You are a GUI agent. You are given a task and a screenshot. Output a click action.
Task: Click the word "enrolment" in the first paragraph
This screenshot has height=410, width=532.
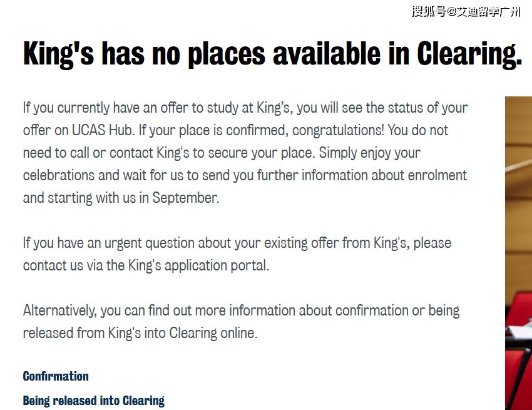(x=437, y=175)
